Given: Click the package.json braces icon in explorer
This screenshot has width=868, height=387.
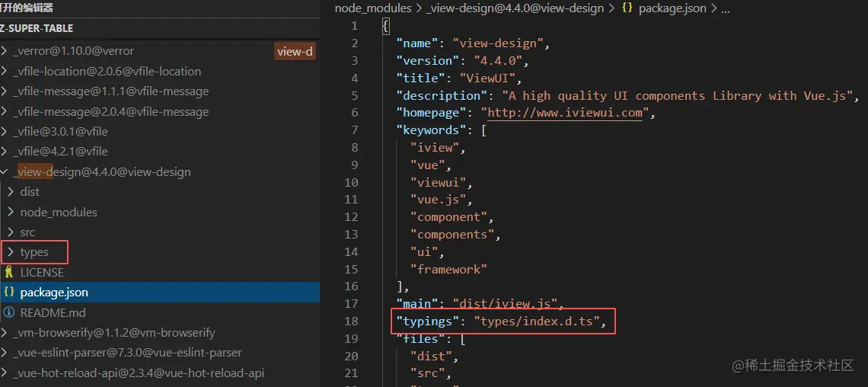Looking at the screenshot, I should tap(9, 292).
